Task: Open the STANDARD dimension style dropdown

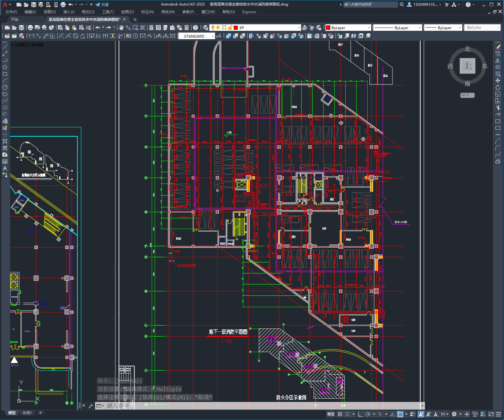Action: coord(196,36)
